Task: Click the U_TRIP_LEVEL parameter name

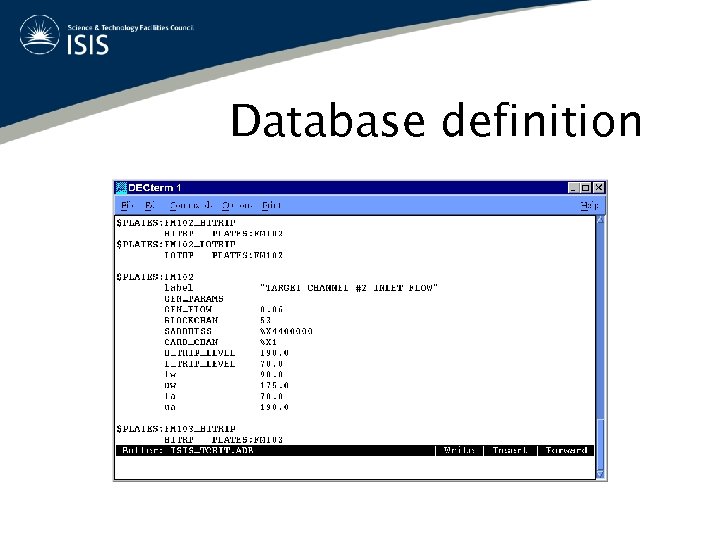Action: pos(200,353)
